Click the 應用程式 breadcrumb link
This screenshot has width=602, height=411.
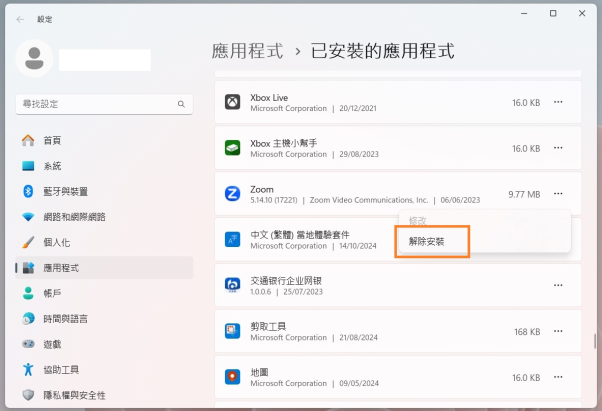(x=248, y=51)
